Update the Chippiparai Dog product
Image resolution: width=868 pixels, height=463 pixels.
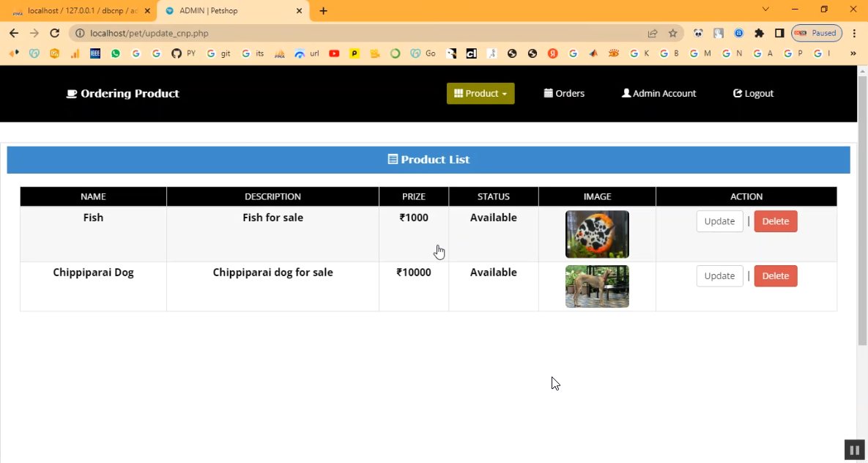(719, 275)
